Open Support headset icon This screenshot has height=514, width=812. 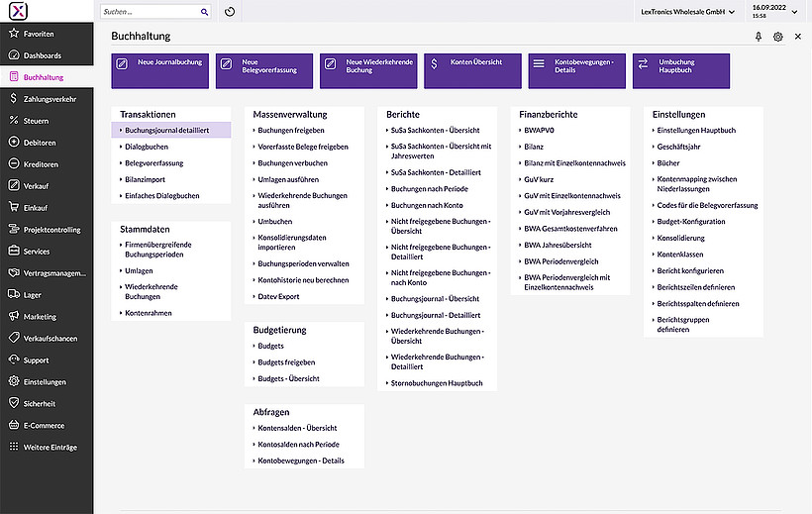14,360
